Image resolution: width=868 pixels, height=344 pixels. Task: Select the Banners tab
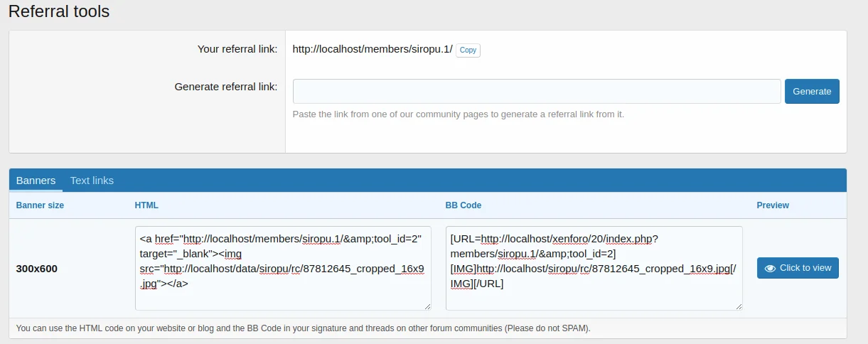pos(36,181)
